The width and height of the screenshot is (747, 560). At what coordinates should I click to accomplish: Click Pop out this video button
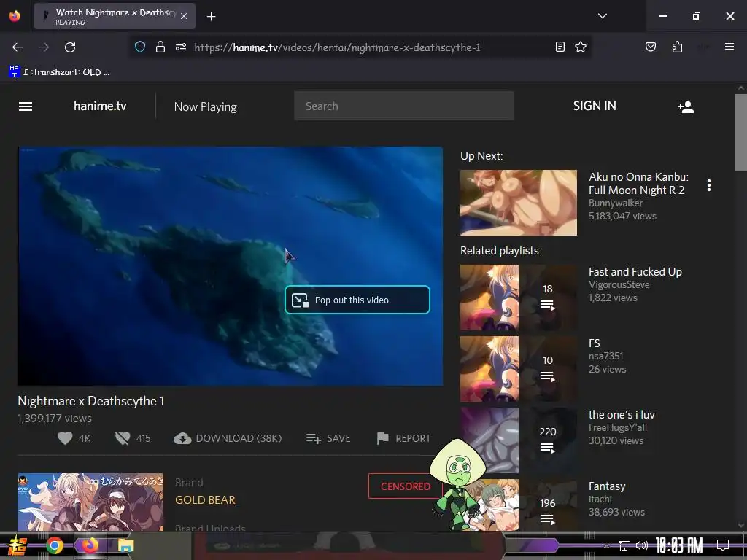357,300
